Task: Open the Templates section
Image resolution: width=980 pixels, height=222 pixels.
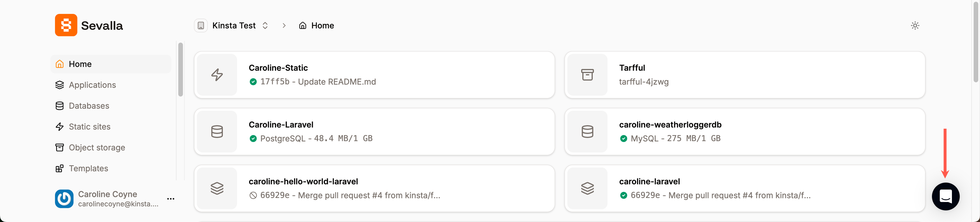Action: pyautogui.click(x=88, y=168)
